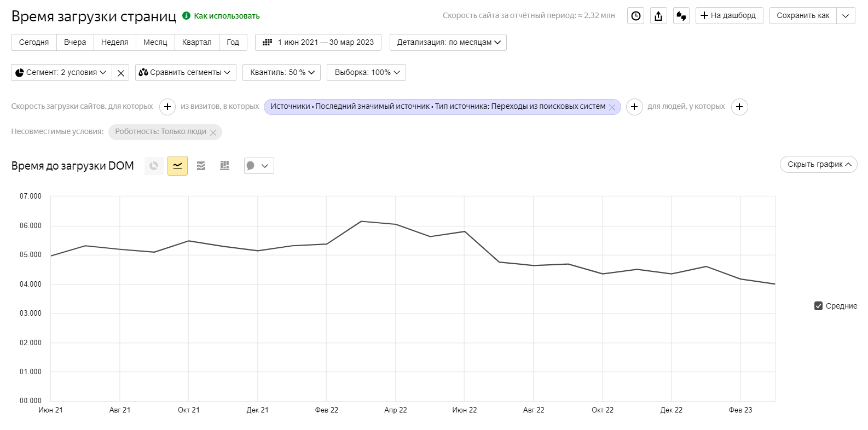Screen dimensions: 868x430
Task: Uncheck the 'Средние' checkbox
Action: click(819, 306)
